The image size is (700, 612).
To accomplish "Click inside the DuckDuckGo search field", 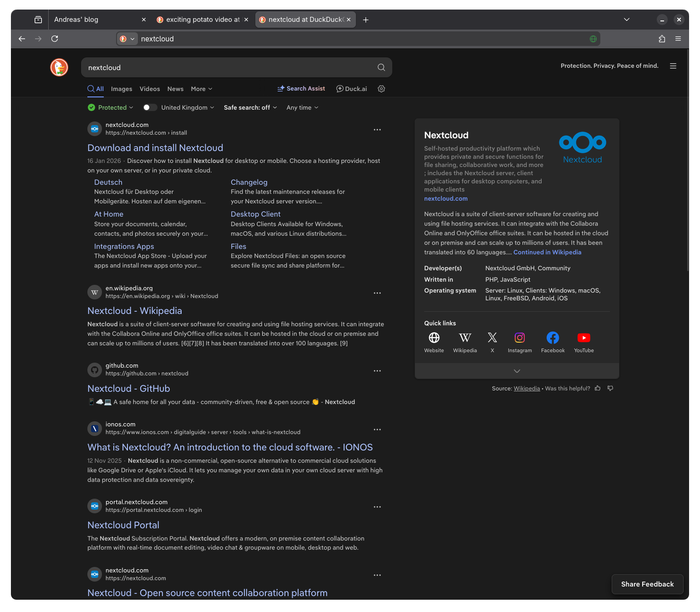I will tap(228, 67).
